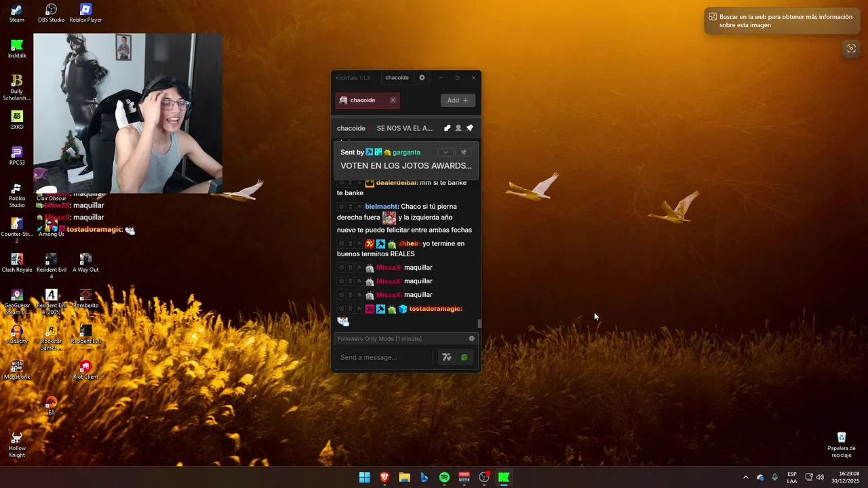Click the emote image in the bielmacht message
The width and height of the screenshot is (868, 488).
389,218
